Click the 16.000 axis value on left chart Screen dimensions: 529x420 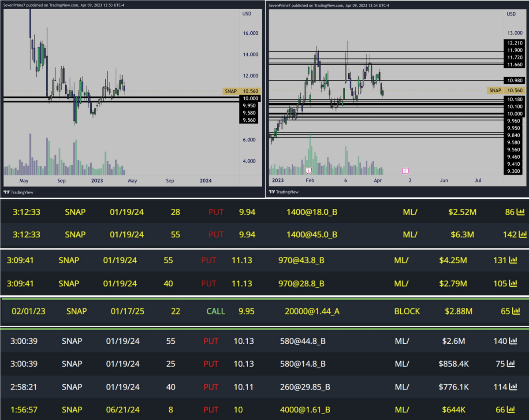click(250, 33)
